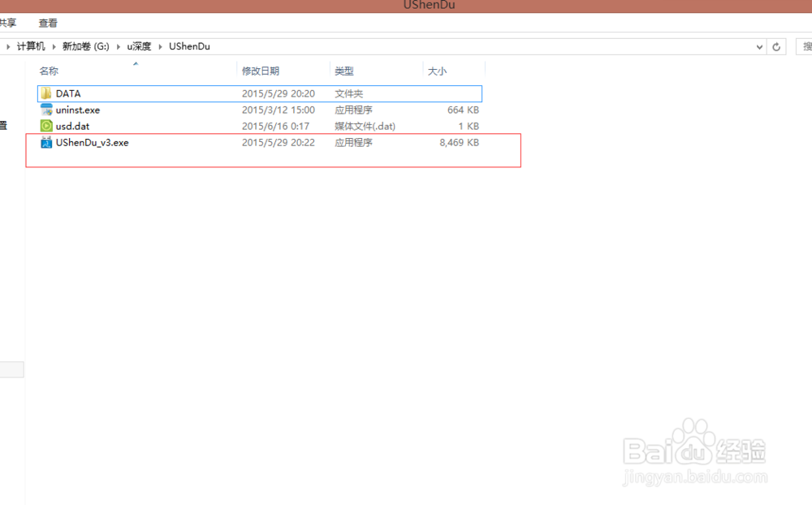Screen dimensions: 812x505
Task: Click the usd.dat media file icon
Action: pos(46,126)
